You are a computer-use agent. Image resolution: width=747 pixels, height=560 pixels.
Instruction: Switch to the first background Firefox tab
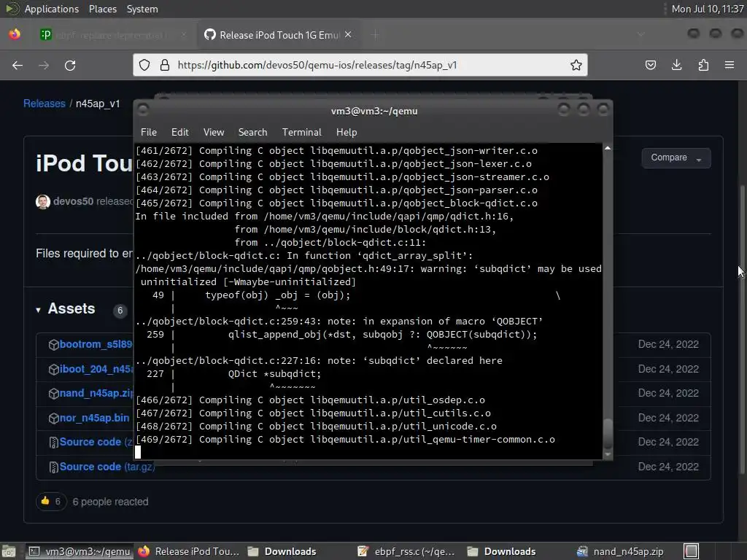(x=112, y=35)
